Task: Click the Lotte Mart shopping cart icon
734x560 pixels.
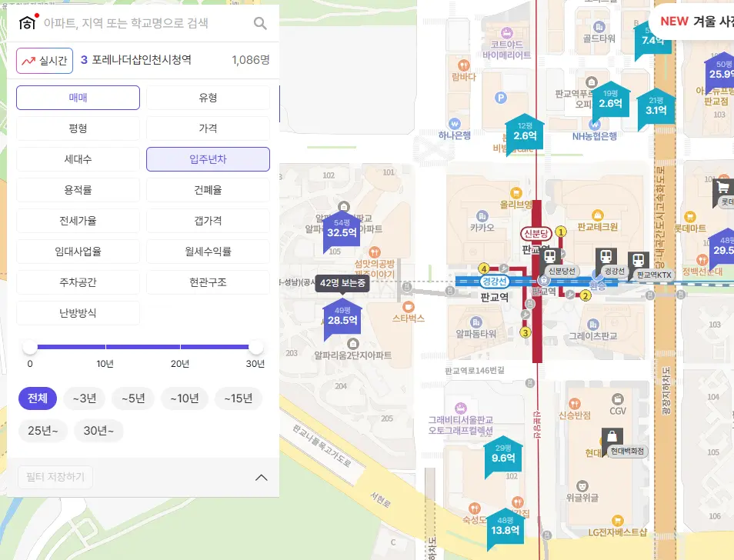Action: [x=722, y=187]
